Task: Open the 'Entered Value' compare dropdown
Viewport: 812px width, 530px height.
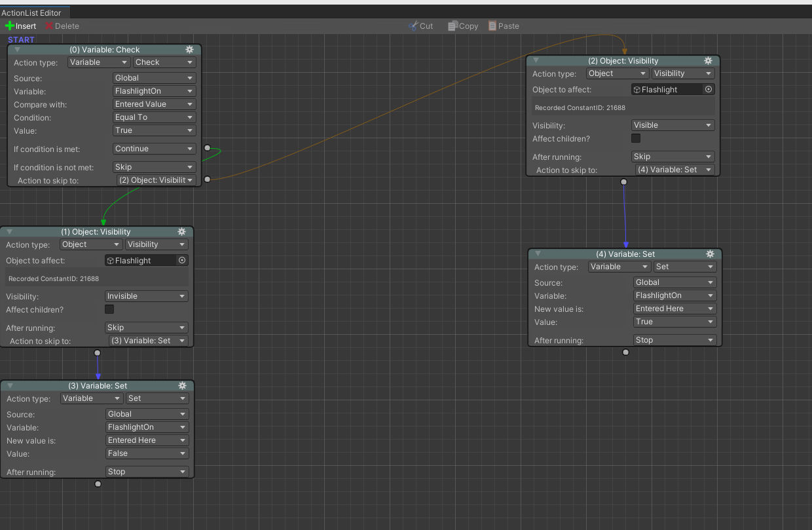Action: (x=155, y=104)
